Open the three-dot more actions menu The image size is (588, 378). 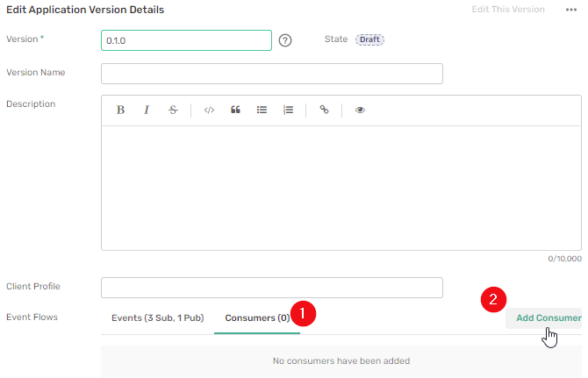click(x=570, y=10)
